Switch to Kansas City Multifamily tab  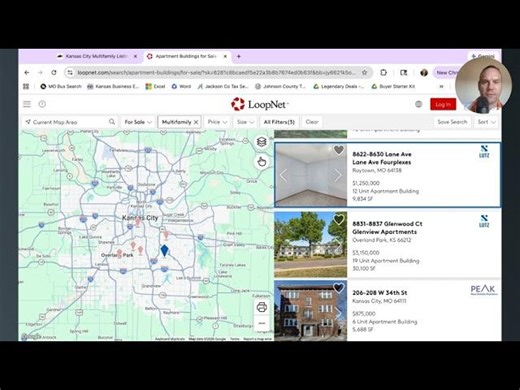coord(96,56)
